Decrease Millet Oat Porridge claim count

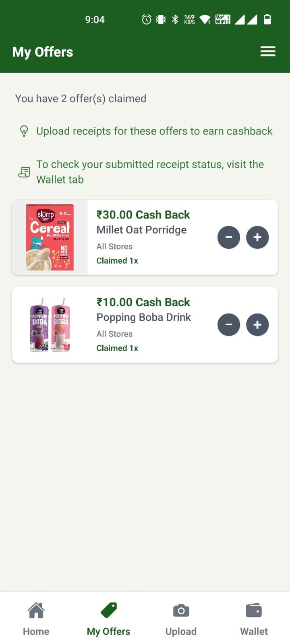click(x=229, y=237)
